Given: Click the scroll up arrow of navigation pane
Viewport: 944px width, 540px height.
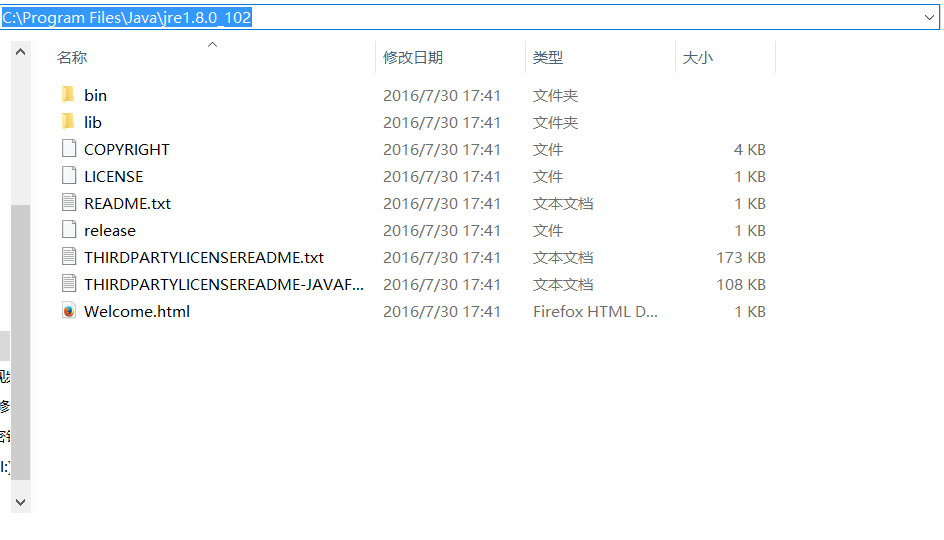Looking at the screenshot, I should point(20,52).
